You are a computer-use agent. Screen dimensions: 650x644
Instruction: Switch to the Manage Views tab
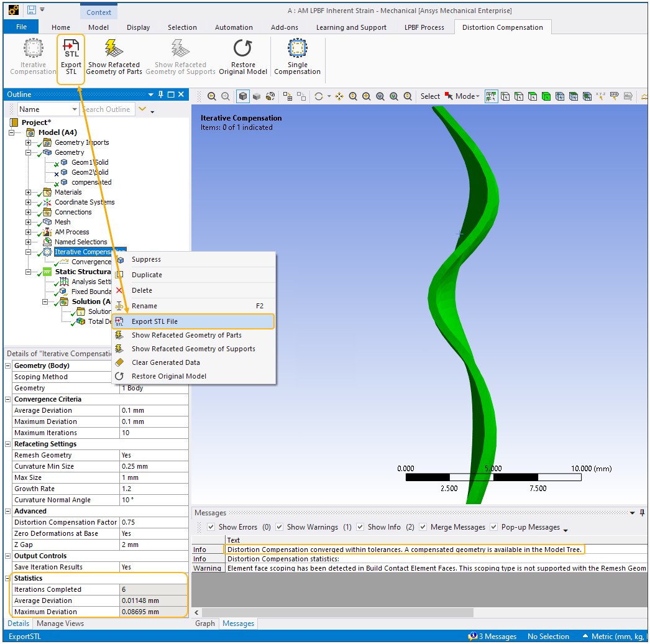(60, 623)
